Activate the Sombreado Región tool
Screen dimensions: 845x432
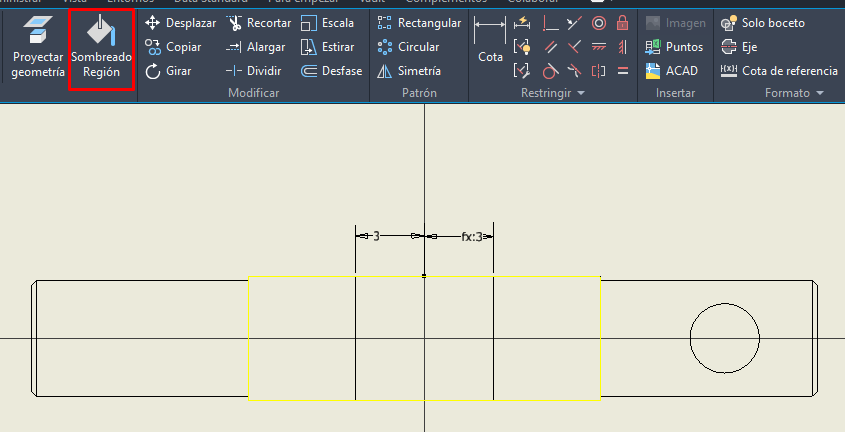tap(101, 48)
